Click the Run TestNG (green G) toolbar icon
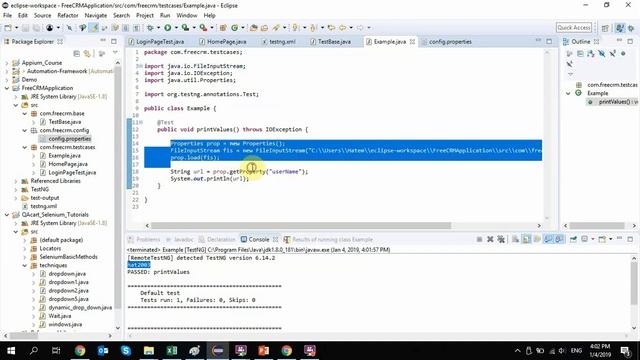The width and height of the screenshot is (640, 360). (235, 28)
